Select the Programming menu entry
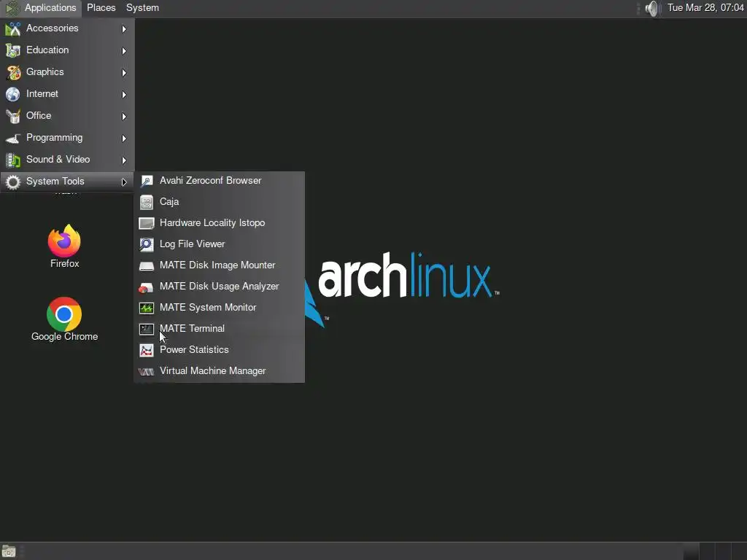The height and width of the screenshot is (560, 747). [x=67, y=138]
